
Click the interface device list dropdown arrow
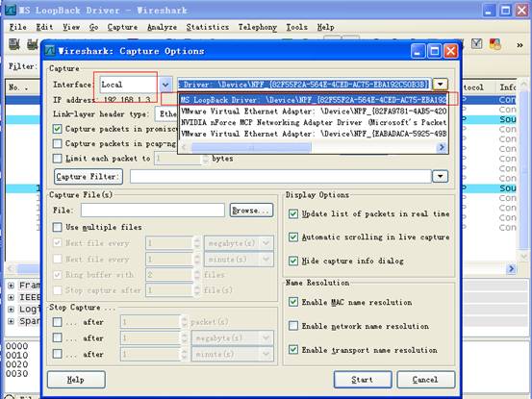click(x=440, y=84)
